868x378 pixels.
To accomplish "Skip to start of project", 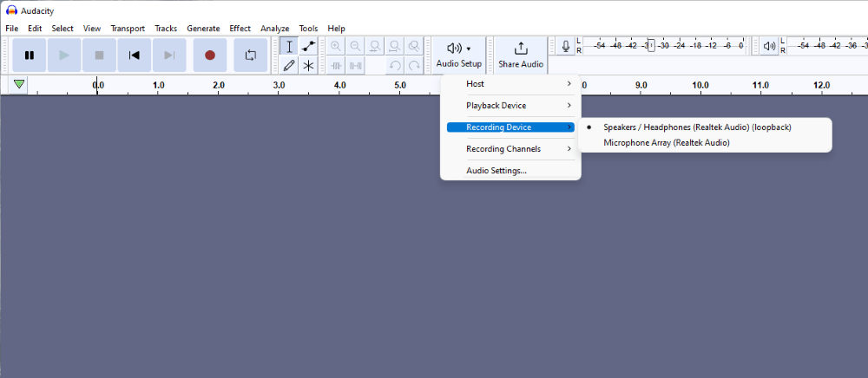I will pos(134,55).
